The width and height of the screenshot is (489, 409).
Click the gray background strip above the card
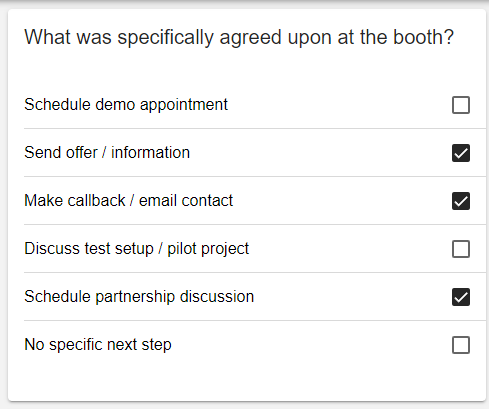[x=244, y=5]
